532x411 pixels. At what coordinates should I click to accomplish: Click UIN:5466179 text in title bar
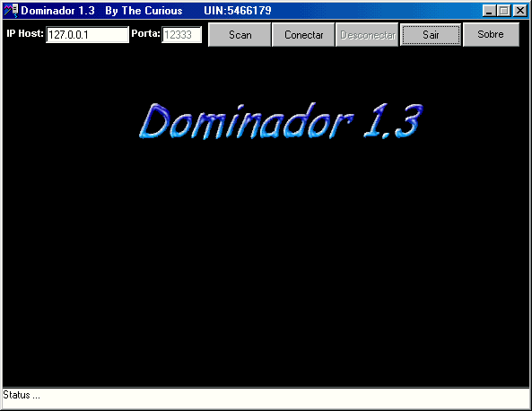pos(238,11)
